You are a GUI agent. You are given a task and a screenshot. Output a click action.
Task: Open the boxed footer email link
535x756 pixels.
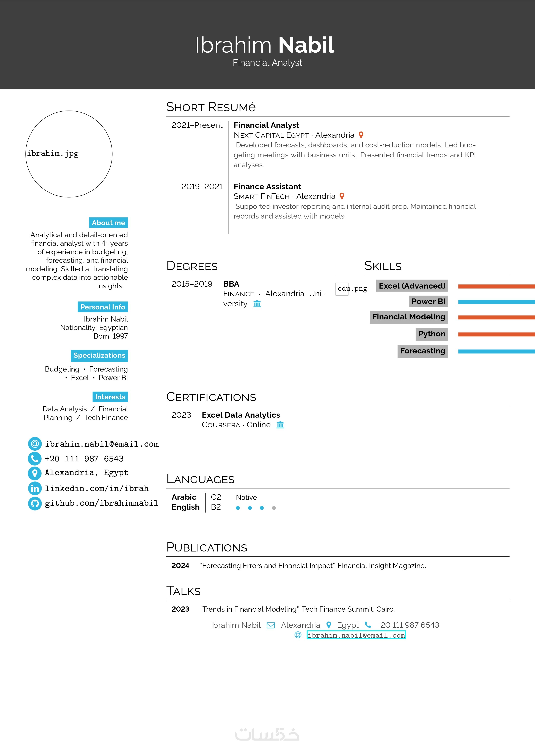click(356, 635)
